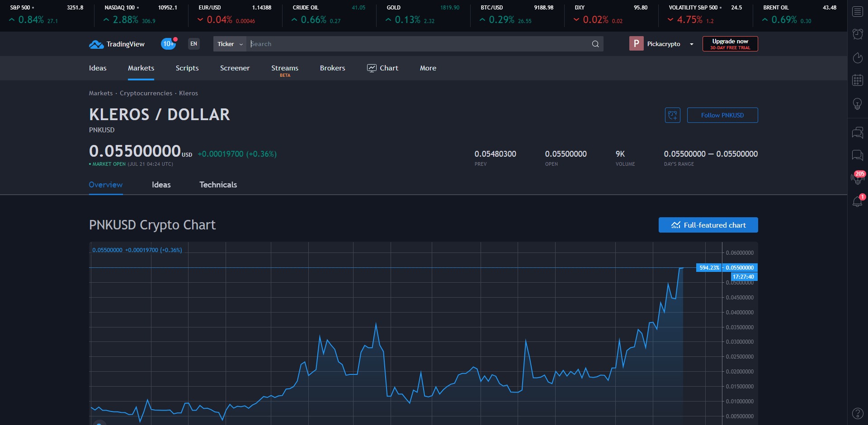Image resolution: width=868 pixels, height=425 pixels.
Task: Open the watchlist panel icon
Action: pyautogui.click(x=858, y=12)
